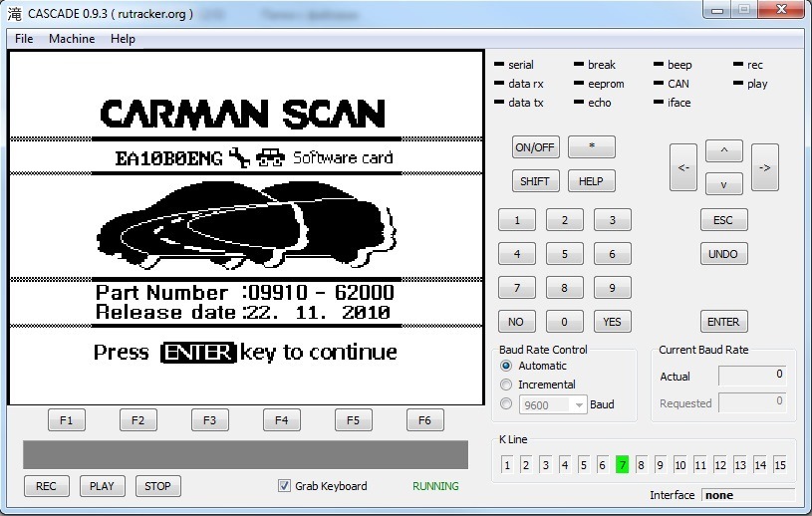Click the down arrow navigation key
Image resolution: width=812 pixels, height=516 pixels.
724,184
